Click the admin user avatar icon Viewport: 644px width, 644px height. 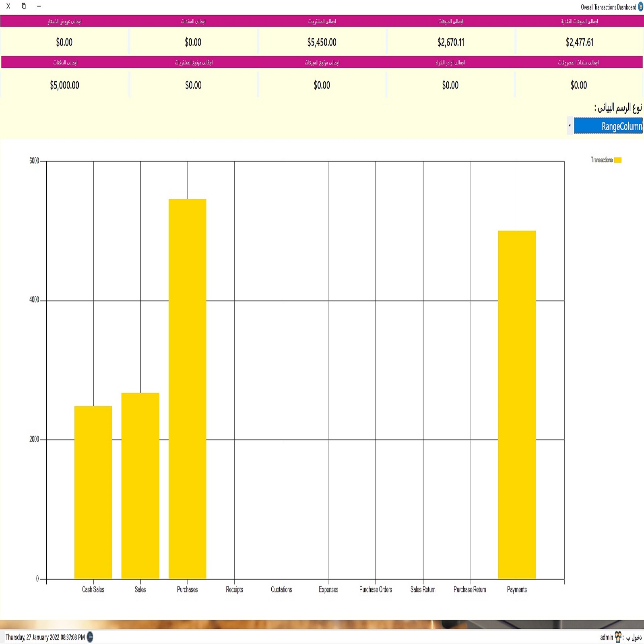618,637
